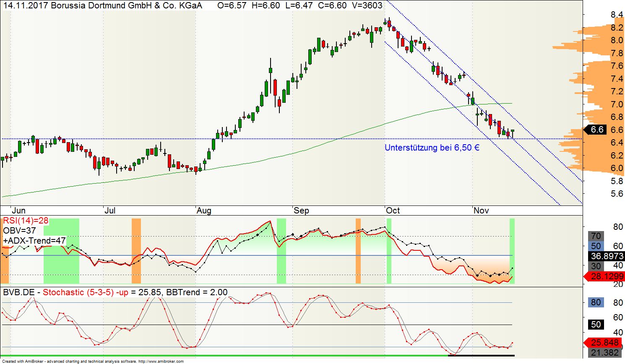Click the 6.4 price axis label
The image size is (625, 364).
617,143
